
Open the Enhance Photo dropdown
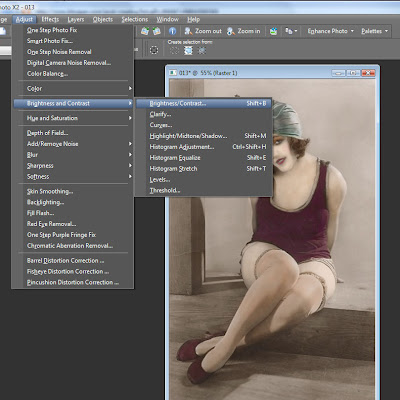click(330, 31)
